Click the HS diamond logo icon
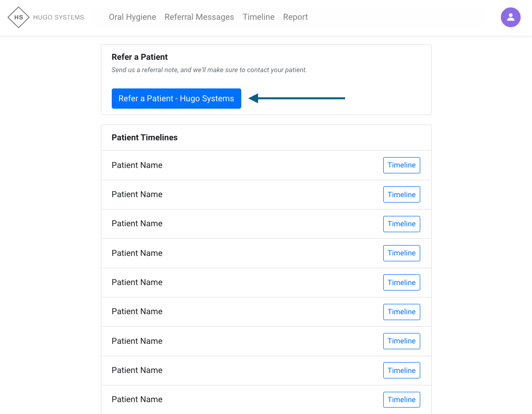 tap(19, 17)
